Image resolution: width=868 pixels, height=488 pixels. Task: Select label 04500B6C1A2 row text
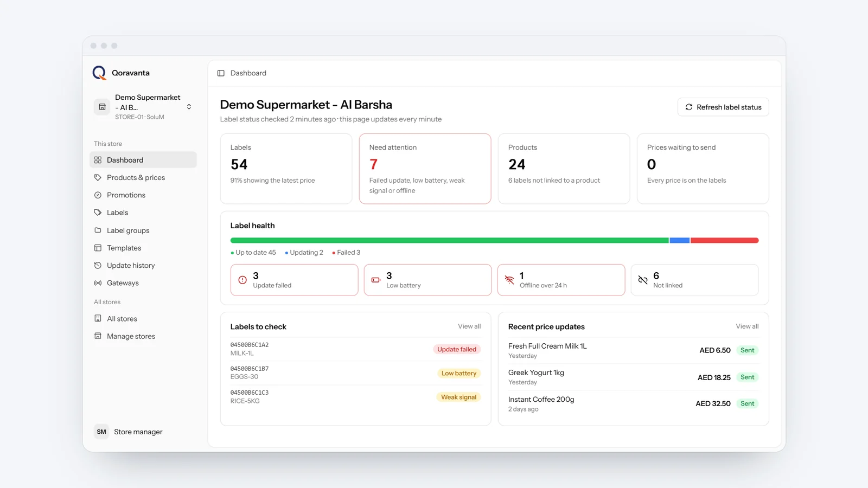click(250, 345)
